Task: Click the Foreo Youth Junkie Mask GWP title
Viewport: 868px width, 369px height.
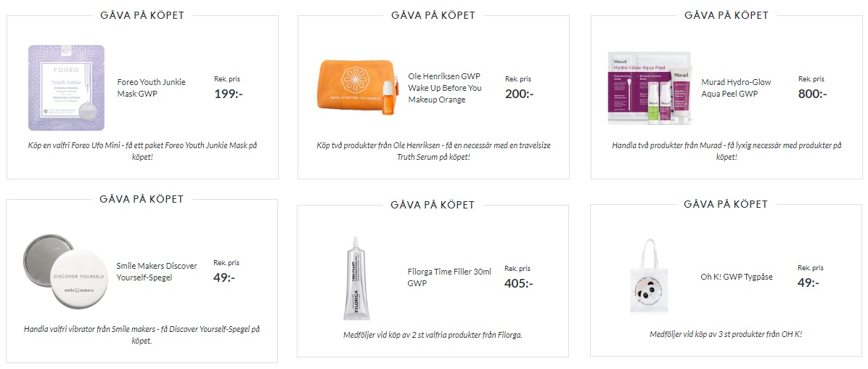Action: (152, 88)
